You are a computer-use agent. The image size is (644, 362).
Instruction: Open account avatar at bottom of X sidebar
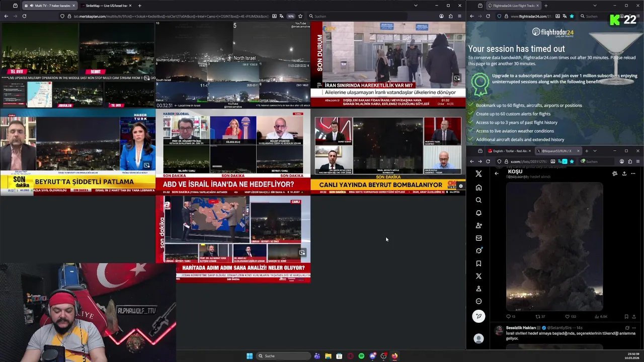[478, 339]
